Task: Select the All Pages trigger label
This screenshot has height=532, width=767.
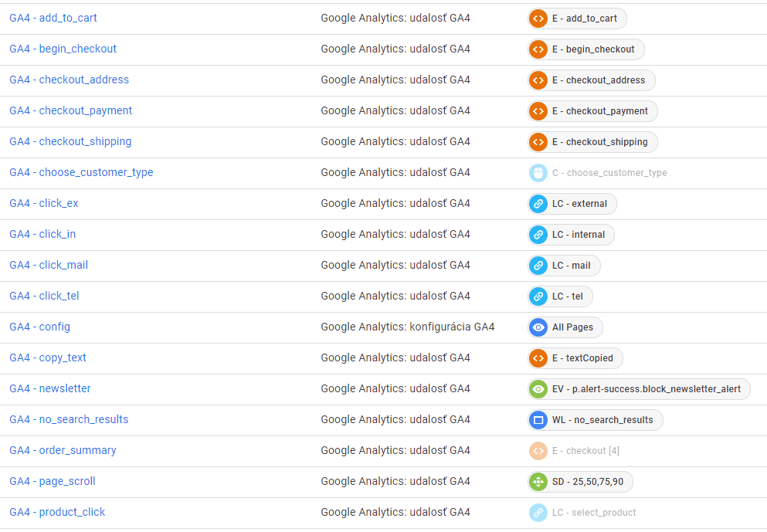Action: 573,327
